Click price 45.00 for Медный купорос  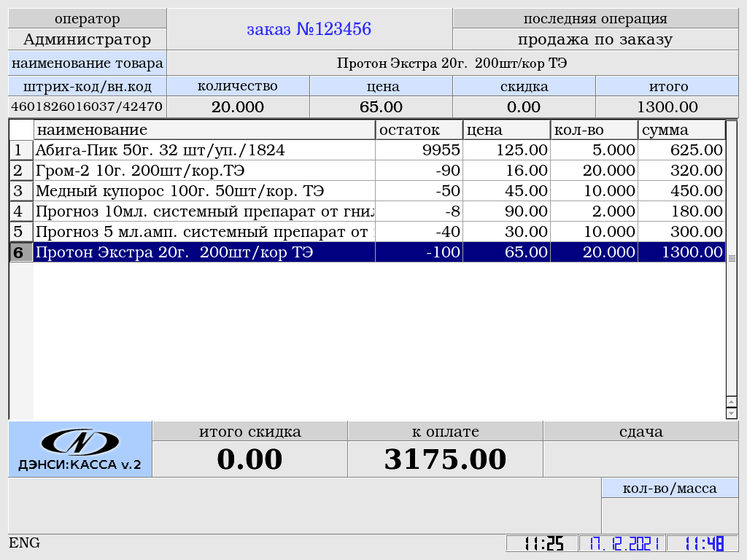(506, 191)
